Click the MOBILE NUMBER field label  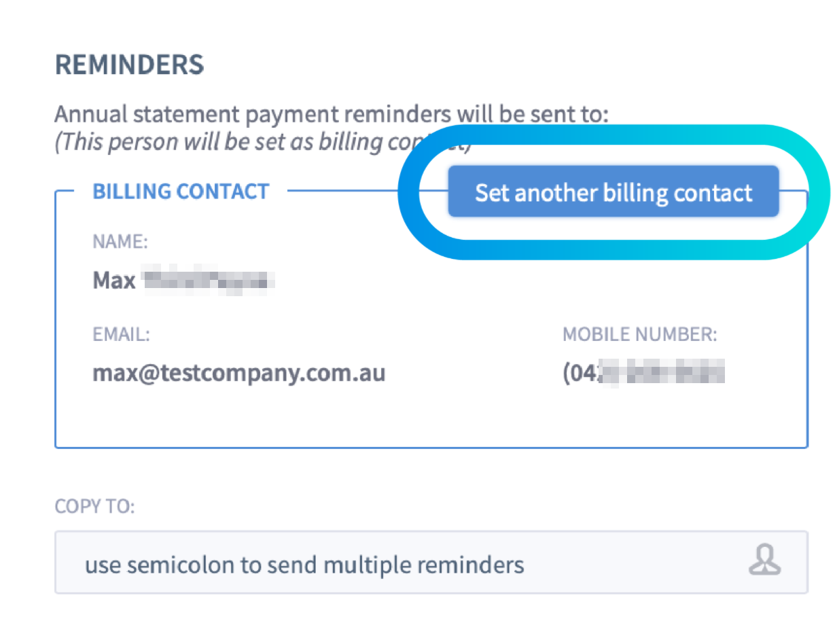(x=640, y=334)
